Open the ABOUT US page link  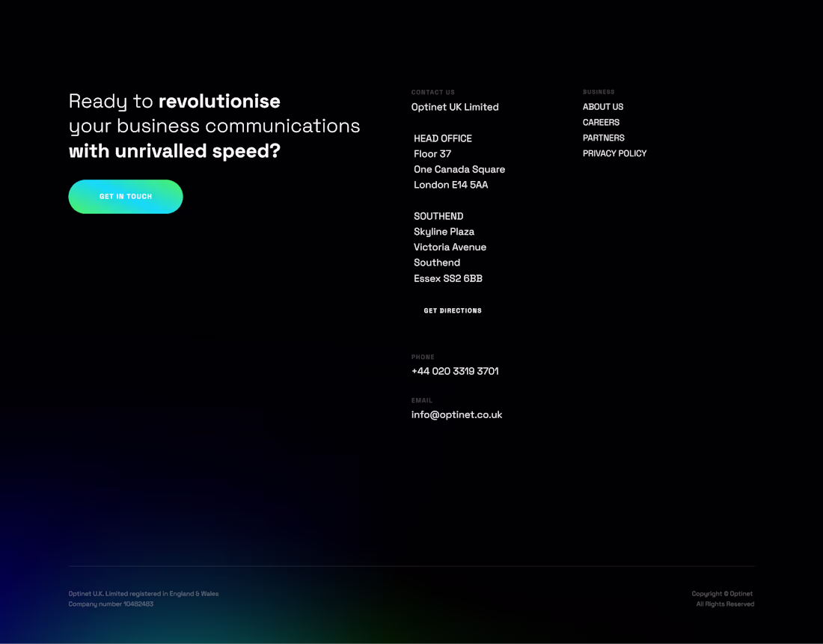click(603, 106)
